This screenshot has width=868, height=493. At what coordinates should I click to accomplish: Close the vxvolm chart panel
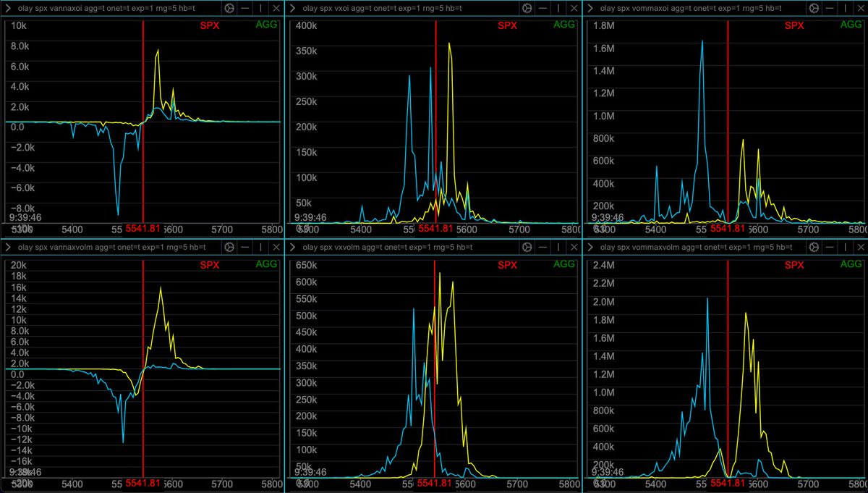tap(574, 248)
